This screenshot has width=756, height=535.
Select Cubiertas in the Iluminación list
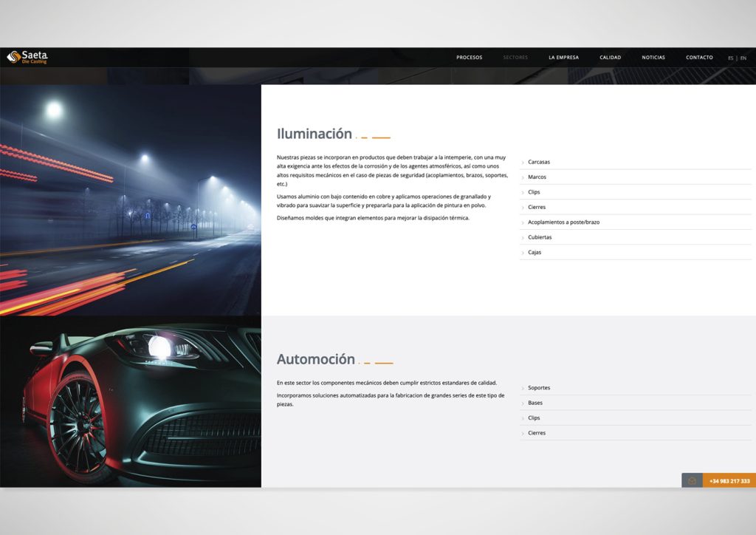point(635,237)
